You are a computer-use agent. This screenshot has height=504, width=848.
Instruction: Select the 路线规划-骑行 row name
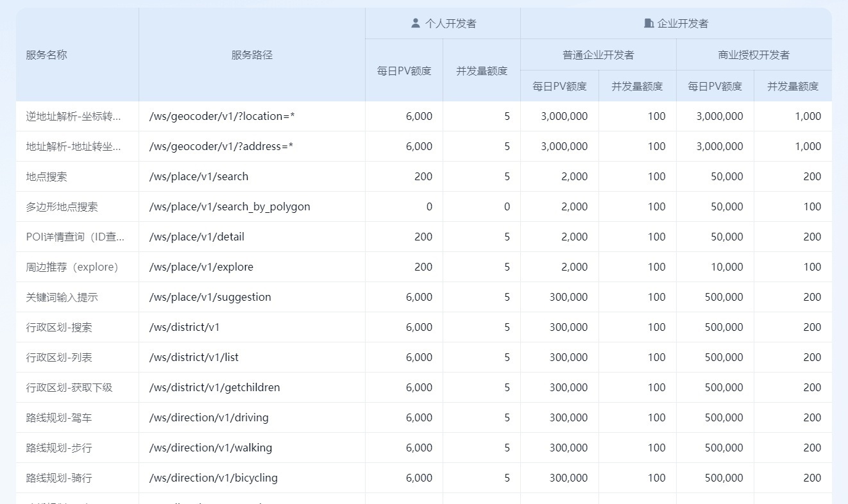click(59, 478)
